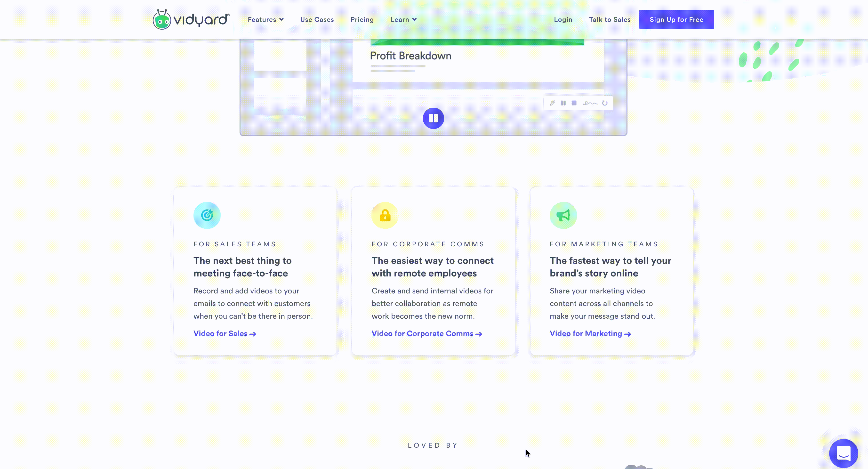
Task: Expand the Features dropdown menu
Action: 265,19
